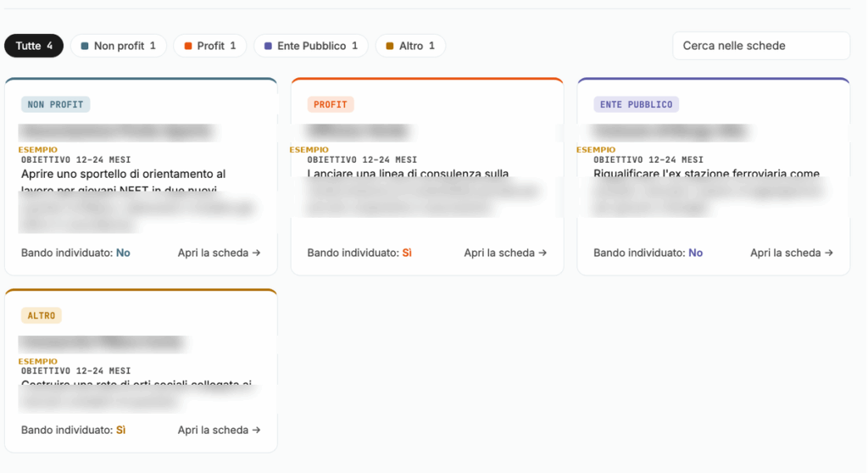Open the Altro card's Apri la scheda link
The width and height of the screenshot is (868, 473).
(x=219, y=430)
